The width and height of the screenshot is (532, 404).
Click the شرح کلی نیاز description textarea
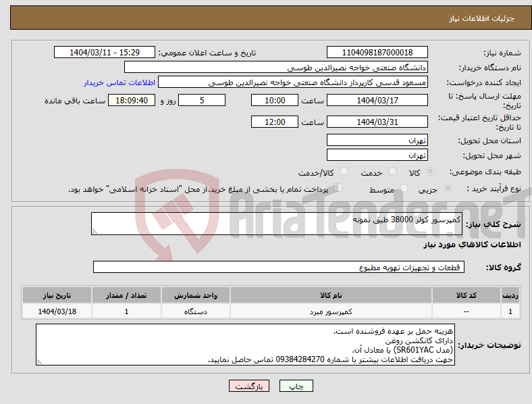(x=277, y=224)
